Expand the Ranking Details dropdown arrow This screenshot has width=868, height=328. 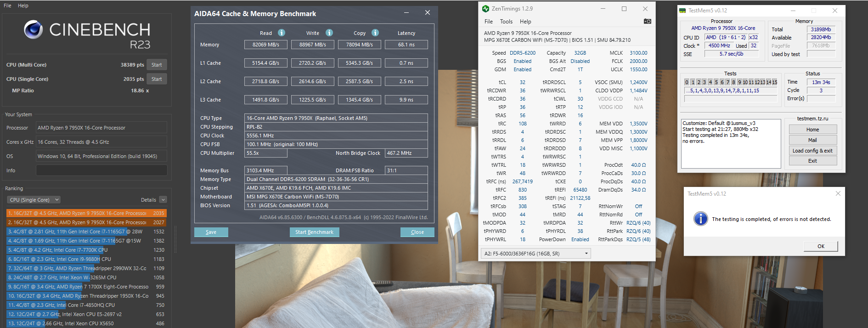coord(163,200)
